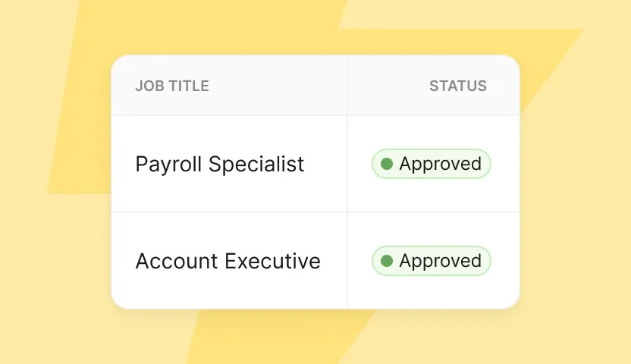Screen dimensions: 631x364
Task: Click the word "Specialist" in the first row
Action: point(256,164)
